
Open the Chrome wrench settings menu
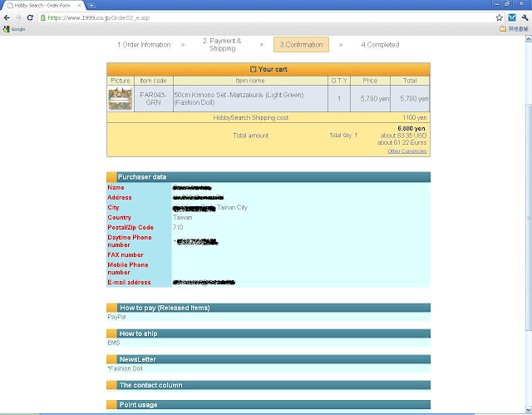[525, 17]
